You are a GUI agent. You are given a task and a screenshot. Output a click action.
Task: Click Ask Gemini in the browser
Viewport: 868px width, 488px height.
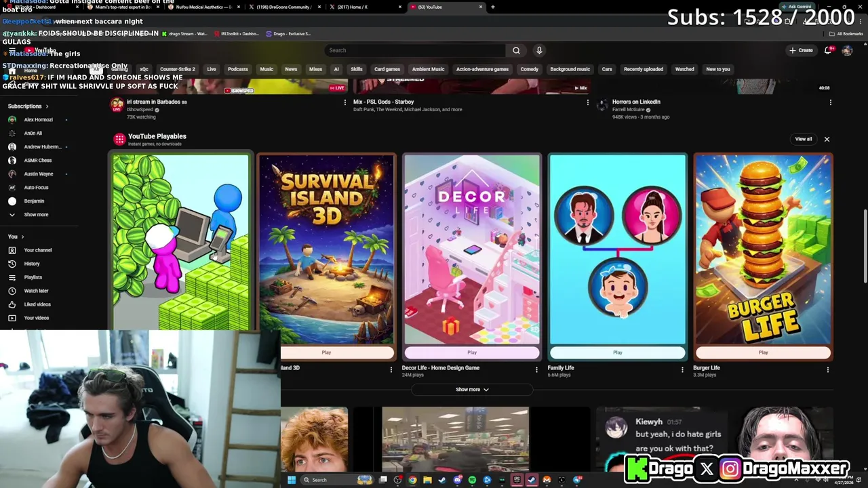(x=797, y=7)
